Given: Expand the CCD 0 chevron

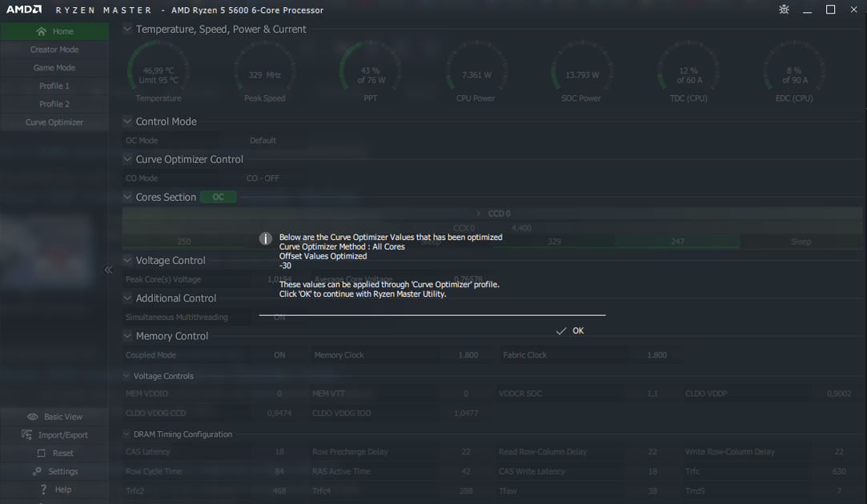Looking at the screenshot, I should [478, 214].
